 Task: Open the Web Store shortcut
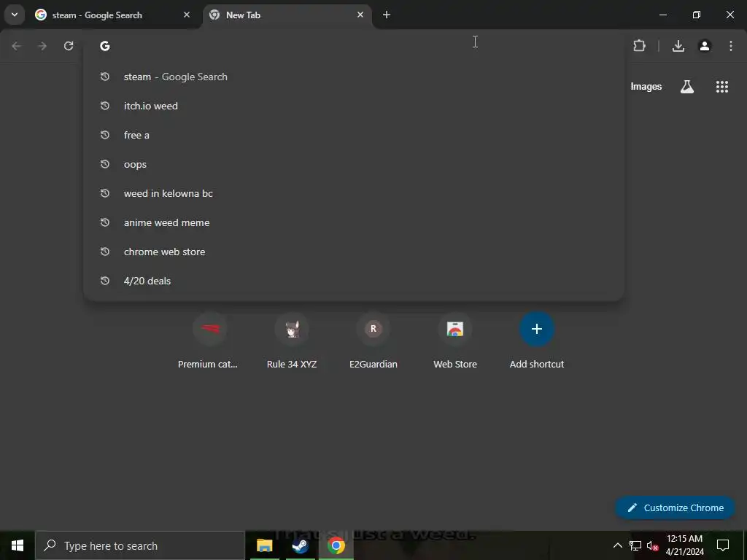pyautogui.click(x=455, y=341)
